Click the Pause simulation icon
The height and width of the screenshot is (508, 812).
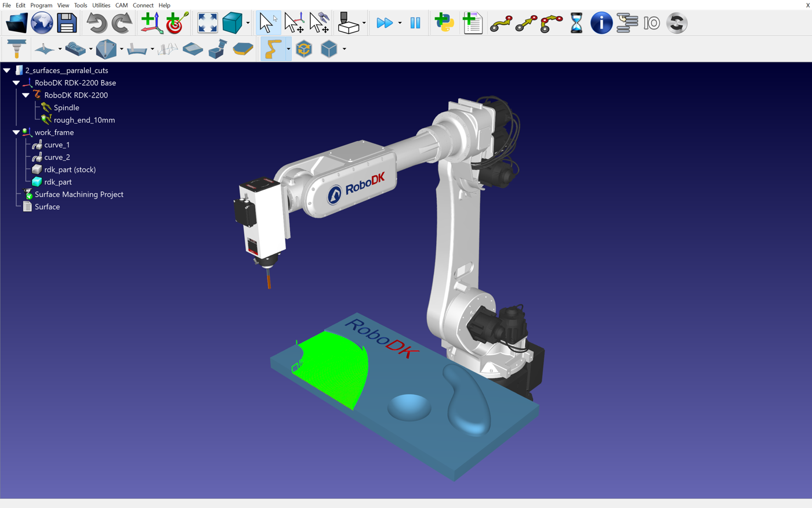[x=415, y=23]
